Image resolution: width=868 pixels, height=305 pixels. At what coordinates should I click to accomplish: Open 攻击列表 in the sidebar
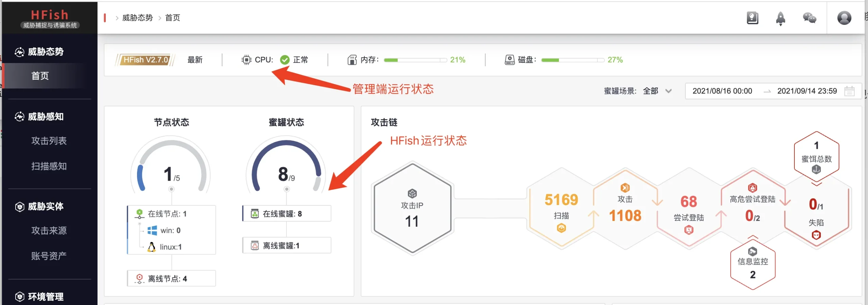click(x=49, y=141)
